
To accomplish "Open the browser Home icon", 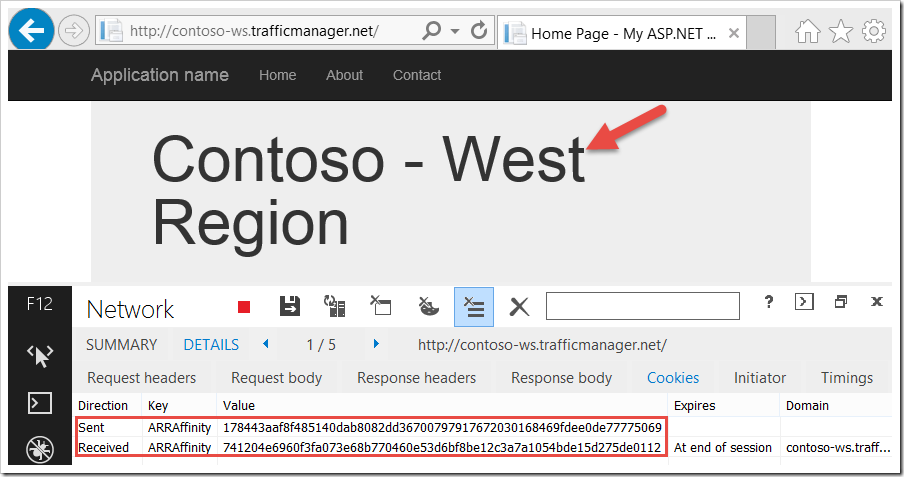I will coord(807,31).
